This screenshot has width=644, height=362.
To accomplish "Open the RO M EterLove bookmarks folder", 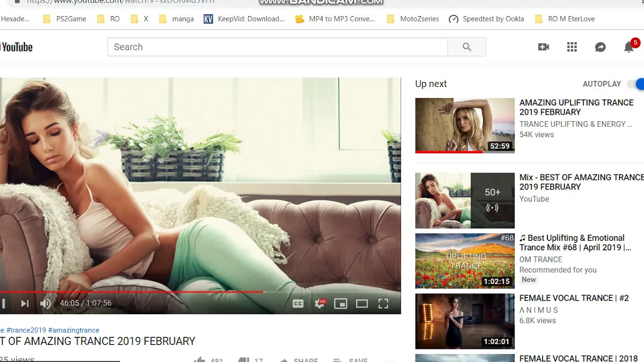I will pyautogui.click(x=565, y=19).
